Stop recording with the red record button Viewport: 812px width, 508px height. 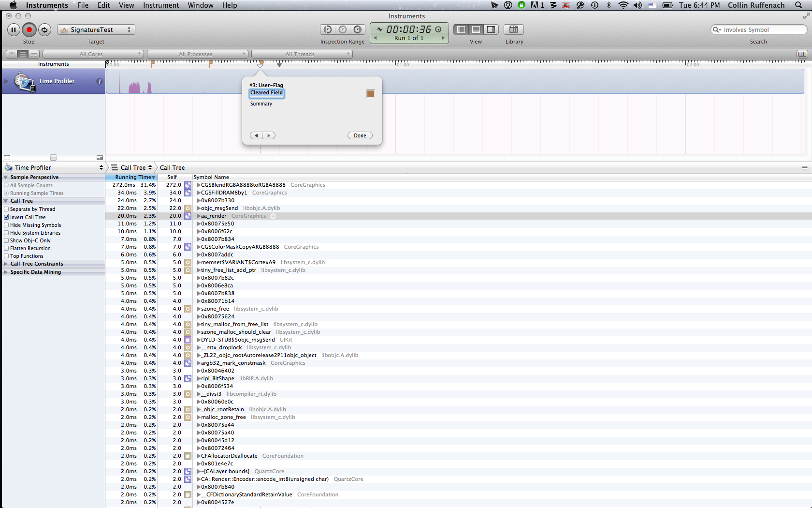point(29,30)
